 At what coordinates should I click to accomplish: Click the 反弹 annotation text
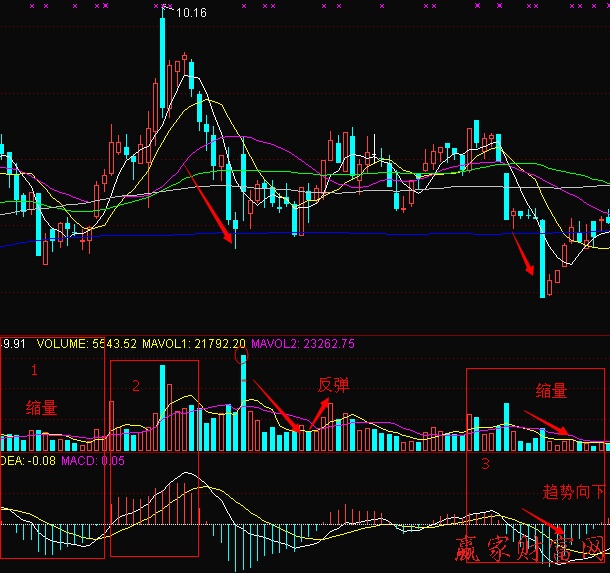(x=333, y=385)
